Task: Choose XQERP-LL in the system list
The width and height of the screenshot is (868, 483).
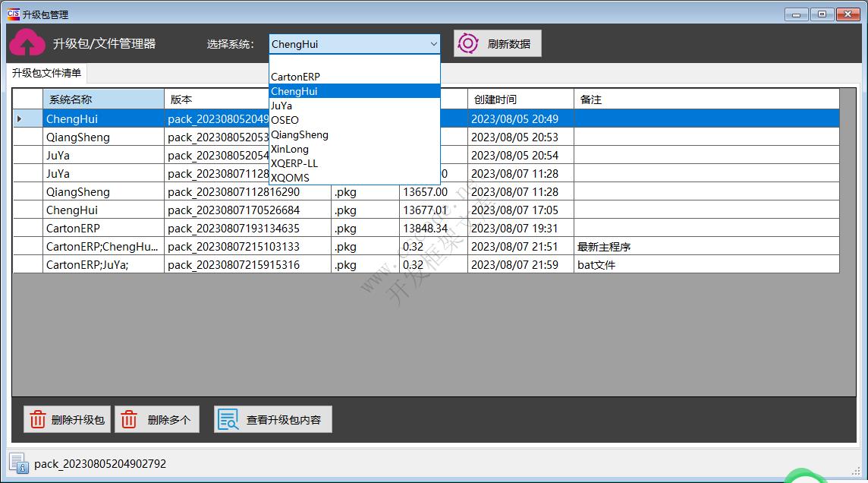Action: click(x=294, y=163)
